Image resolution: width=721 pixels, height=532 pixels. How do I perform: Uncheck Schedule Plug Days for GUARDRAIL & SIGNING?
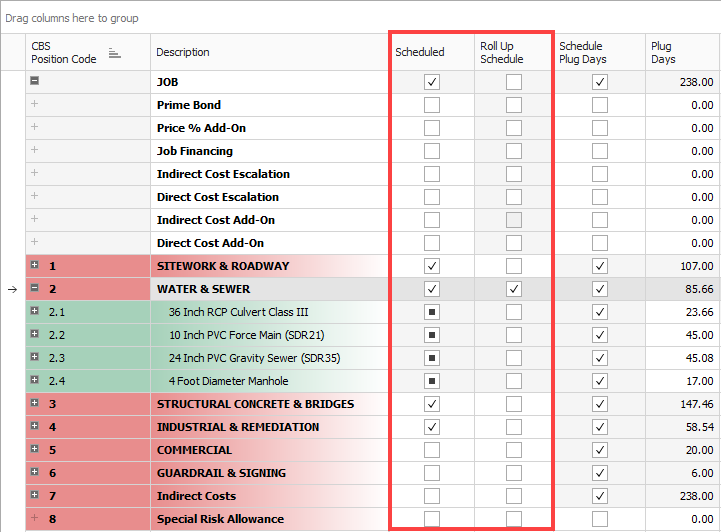[599, 473]
